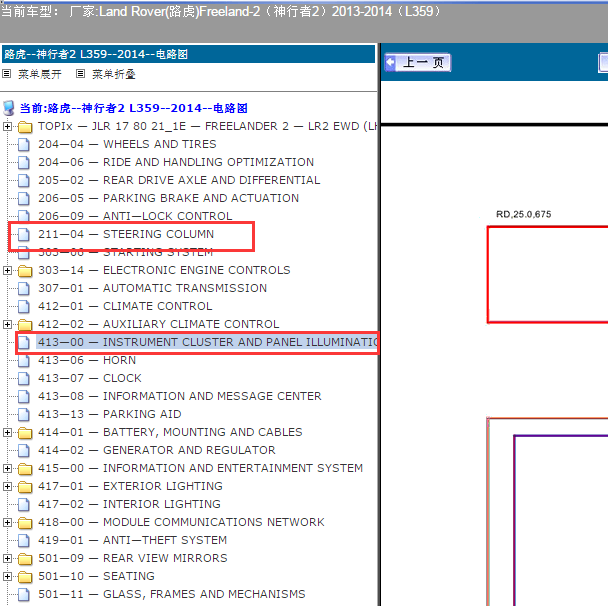
Task: Click page icon of 412-01 CLIMATE CONTROL
Action: 24,307
